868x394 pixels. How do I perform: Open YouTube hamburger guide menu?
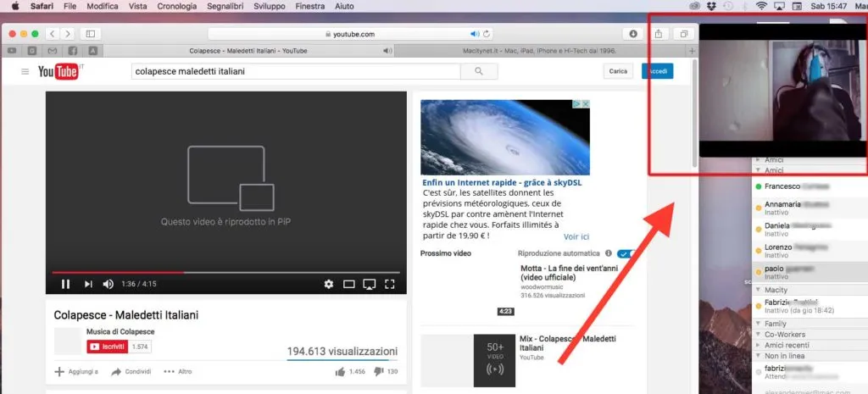pos(25,71)
